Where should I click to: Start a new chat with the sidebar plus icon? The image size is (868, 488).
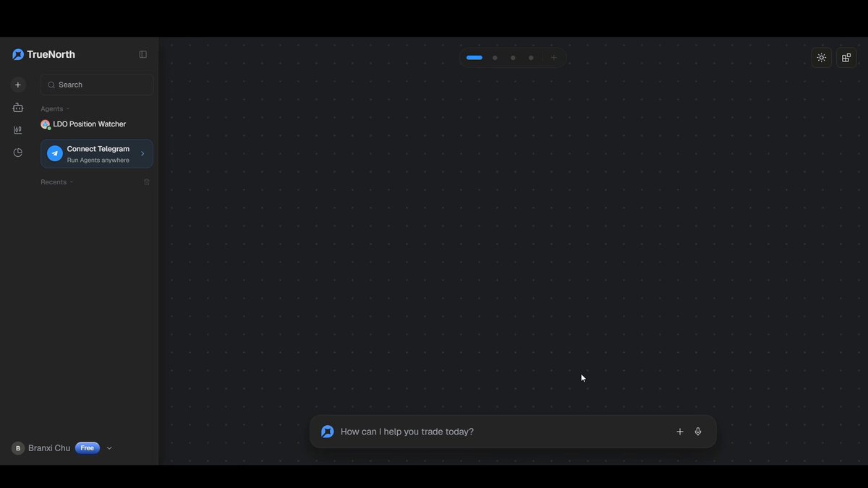pyautogui.click(x=18, y=85)
